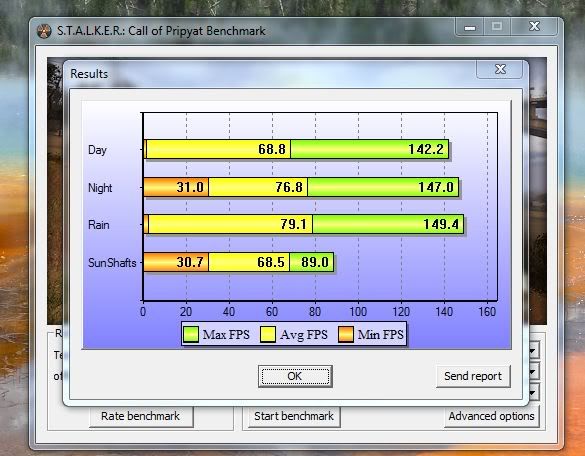Click the Send report button
This screenshot has width=585, height=456.
coord(473,376)
